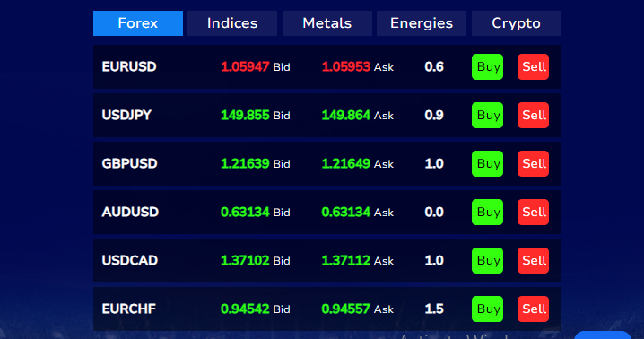
Task: Buy the USDJPY pair
Action: click(x=488, y=115)
